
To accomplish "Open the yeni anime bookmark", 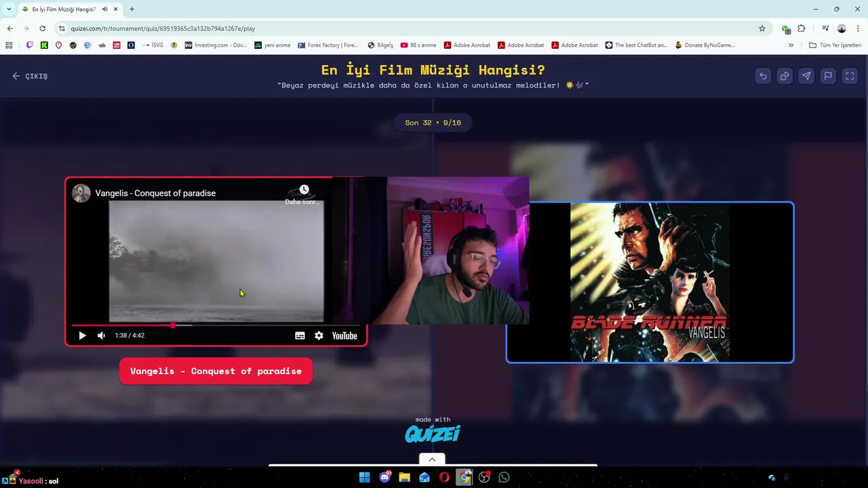I will tap(273, 45).
